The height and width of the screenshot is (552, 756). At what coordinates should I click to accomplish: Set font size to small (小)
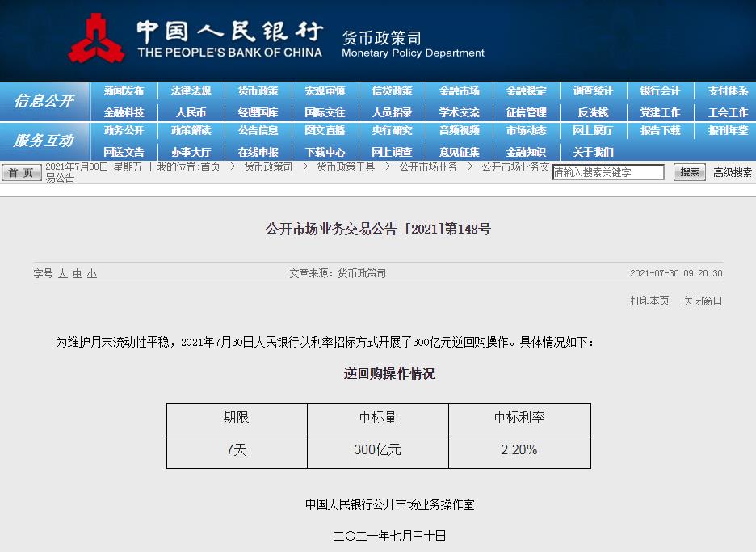pyautogui.click(x=92, y=274)
